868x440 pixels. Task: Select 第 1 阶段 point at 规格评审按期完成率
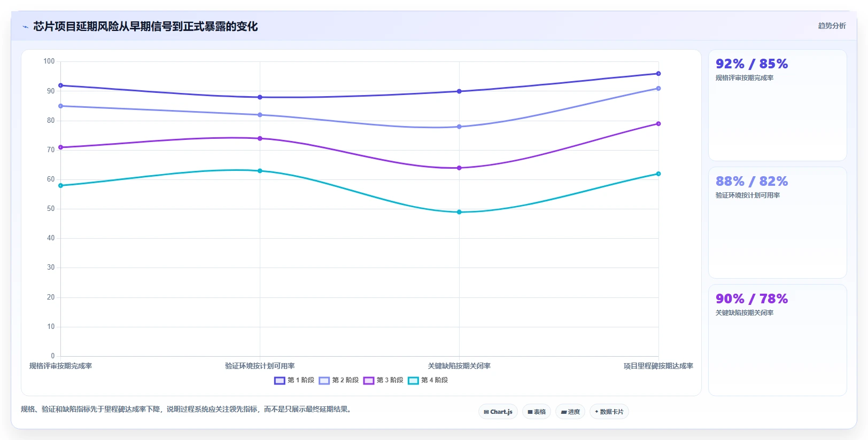(61, 85)
